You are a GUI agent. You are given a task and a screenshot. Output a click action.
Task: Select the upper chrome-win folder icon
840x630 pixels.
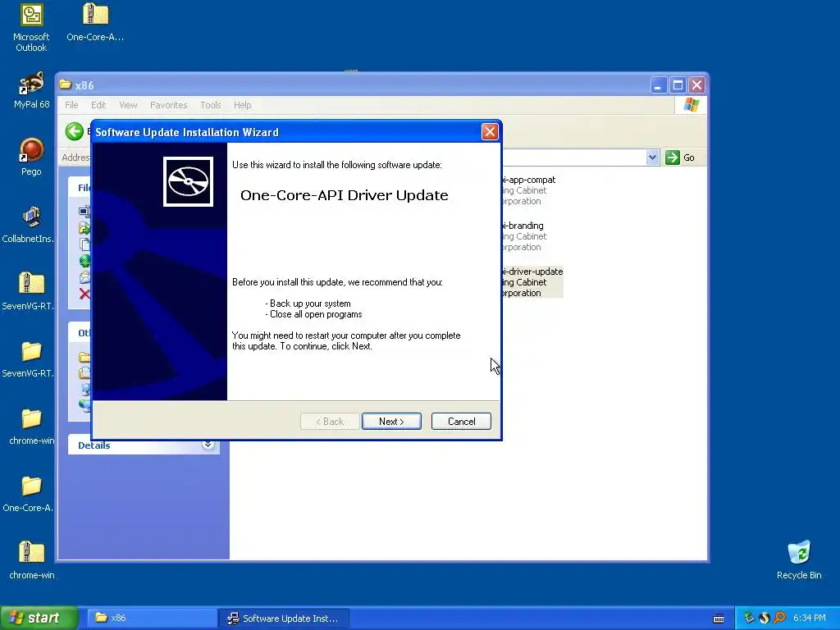(x=31, y=427)
